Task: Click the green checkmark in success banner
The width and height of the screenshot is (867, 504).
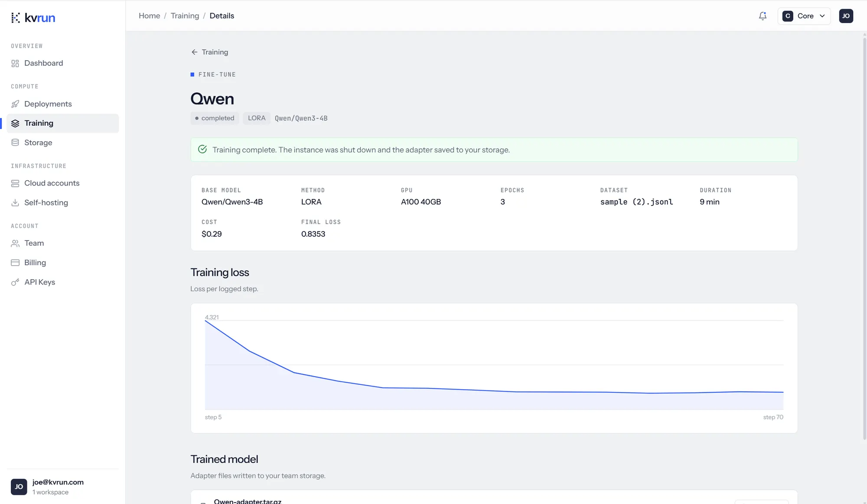Action: [x=202, y=150]
